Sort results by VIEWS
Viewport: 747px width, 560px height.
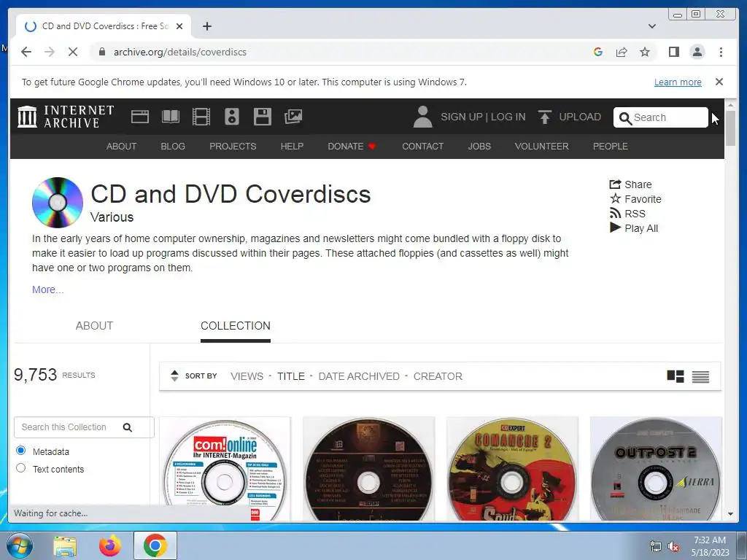pos(247,376)
